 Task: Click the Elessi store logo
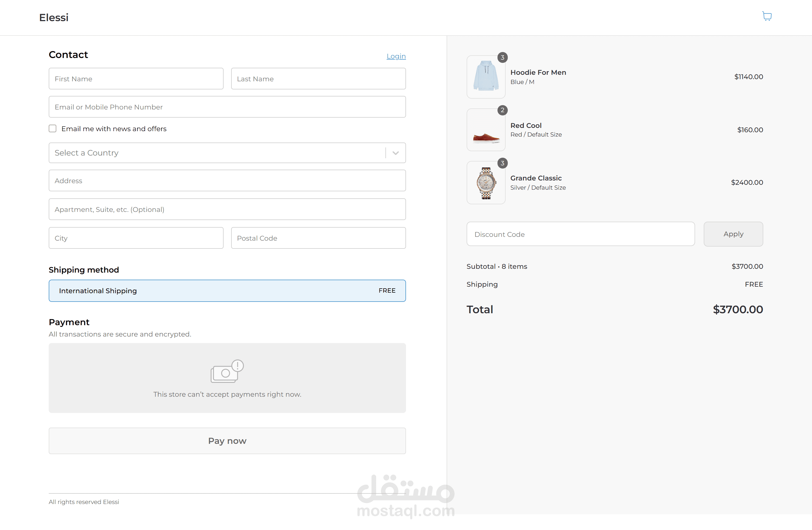pyautogui.click(x=54, y=17)
